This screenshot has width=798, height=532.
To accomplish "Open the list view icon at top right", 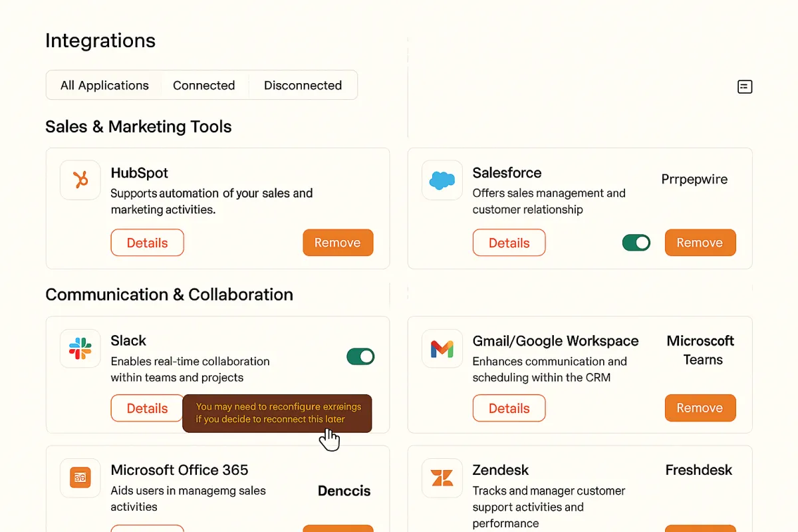I will [745, 86].
